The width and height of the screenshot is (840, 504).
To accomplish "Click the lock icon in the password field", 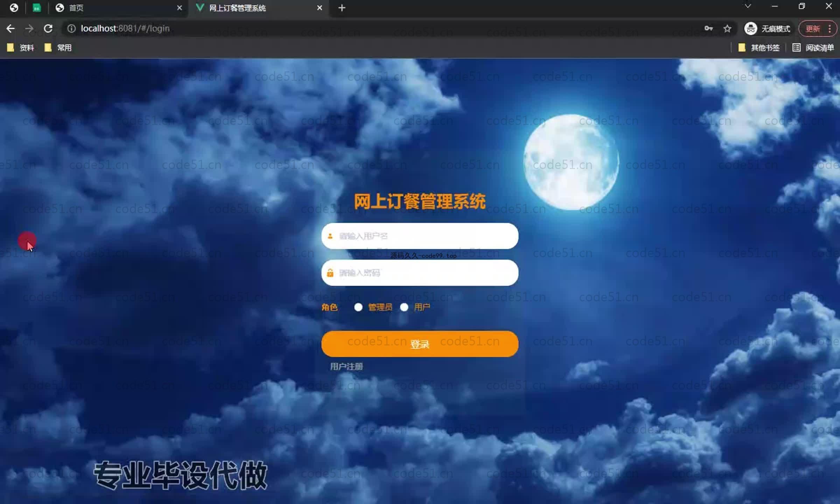I will point(330,273).
